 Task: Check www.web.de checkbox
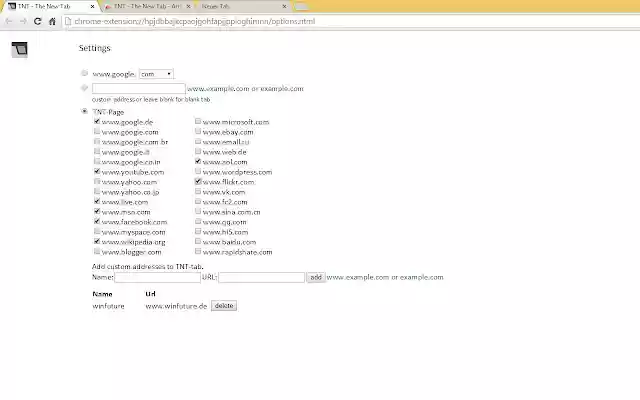click(198, 151)
